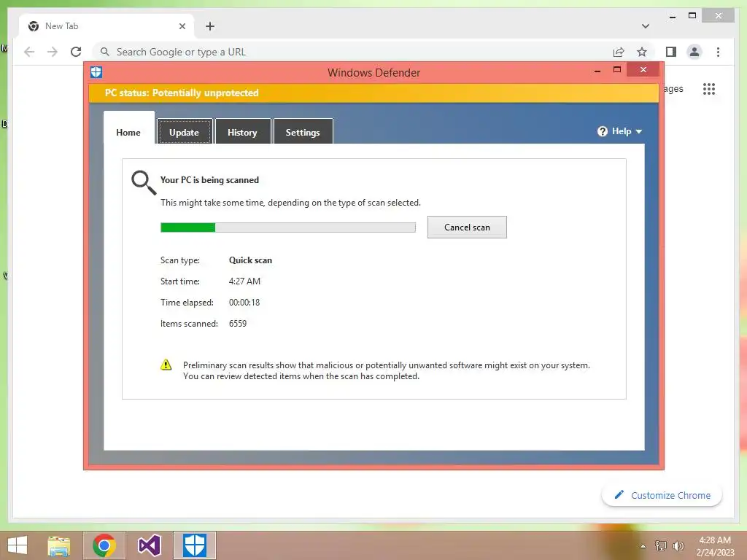Open a new Chrome tab with plus
Image resolution: width=747 pixels, height=560 pixels.
(209, 26)
